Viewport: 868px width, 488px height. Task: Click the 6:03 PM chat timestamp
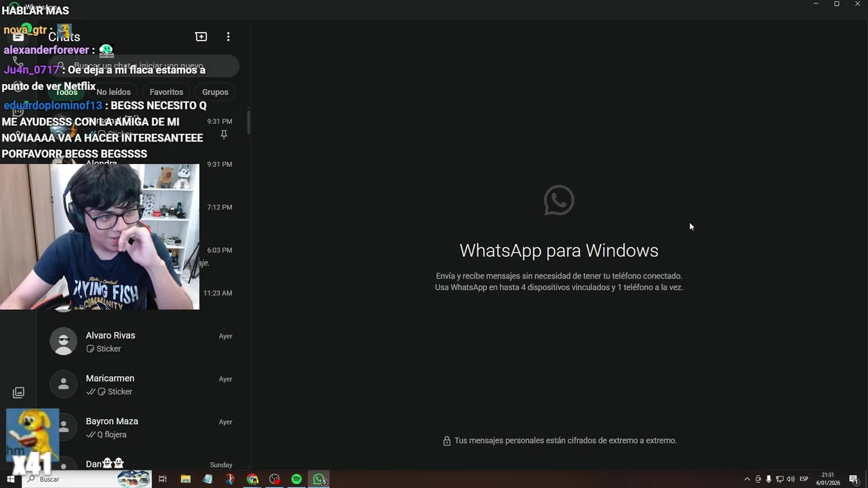(x=220, y=250)
